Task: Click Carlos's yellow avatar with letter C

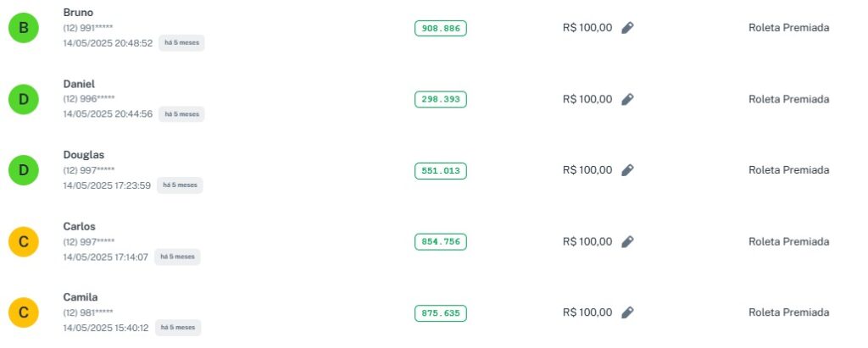Action: (24, 242)
